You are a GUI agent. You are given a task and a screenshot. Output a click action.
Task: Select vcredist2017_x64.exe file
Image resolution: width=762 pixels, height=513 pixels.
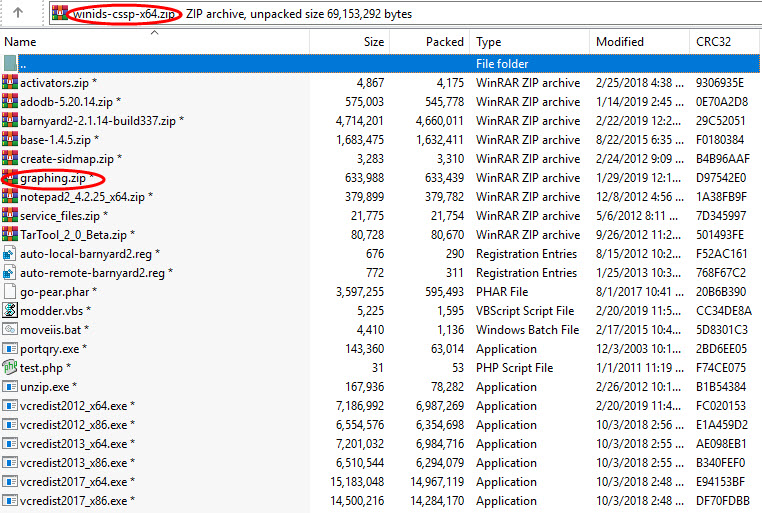click(76, 482)
